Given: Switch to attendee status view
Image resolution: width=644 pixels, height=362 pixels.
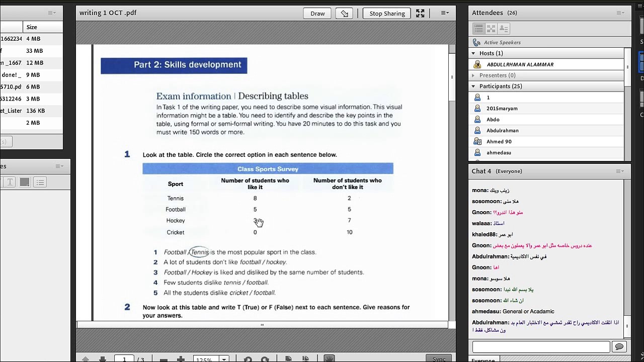Looking at the screenshot, I should 504,29.
